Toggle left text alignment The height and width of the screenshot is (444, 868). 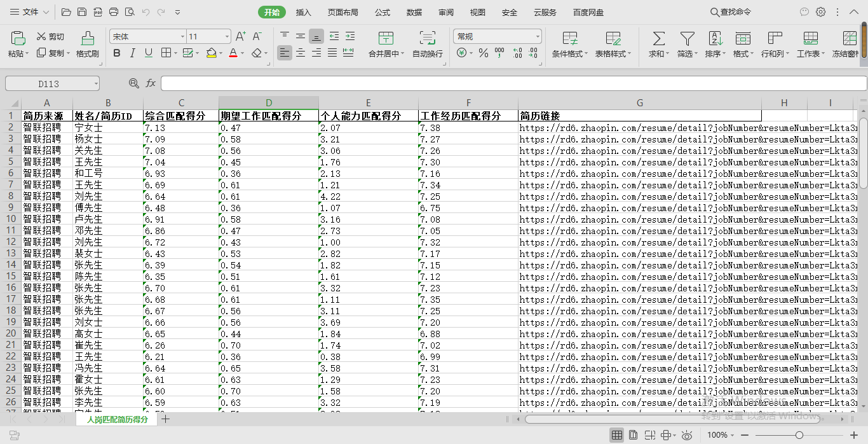pos(285,53)
